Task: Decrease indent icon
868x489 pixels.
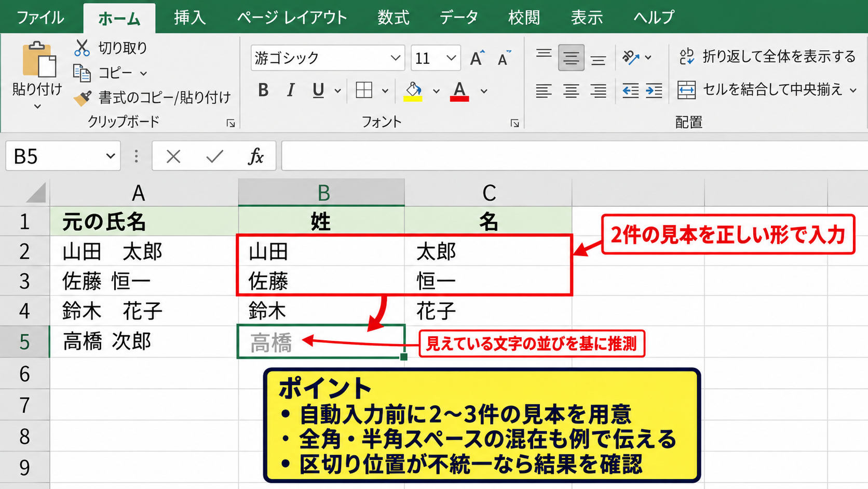Action: (630, 91)
